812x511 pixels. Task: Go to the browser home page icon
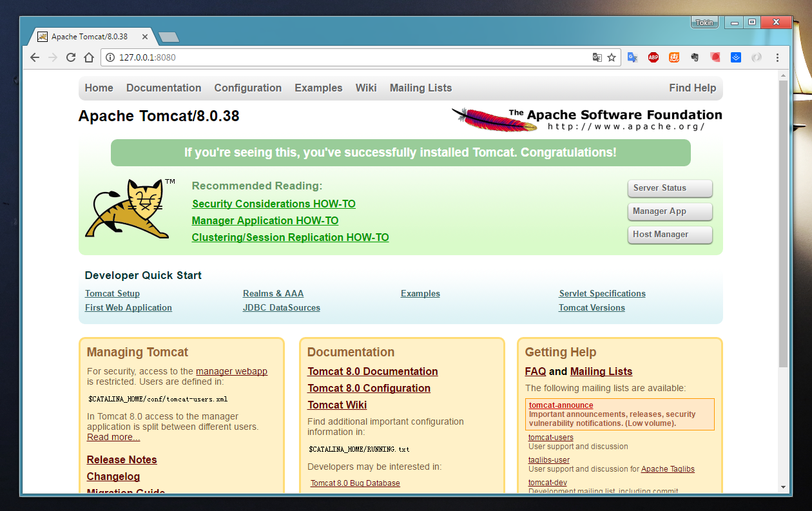click(x=89, y=57)
